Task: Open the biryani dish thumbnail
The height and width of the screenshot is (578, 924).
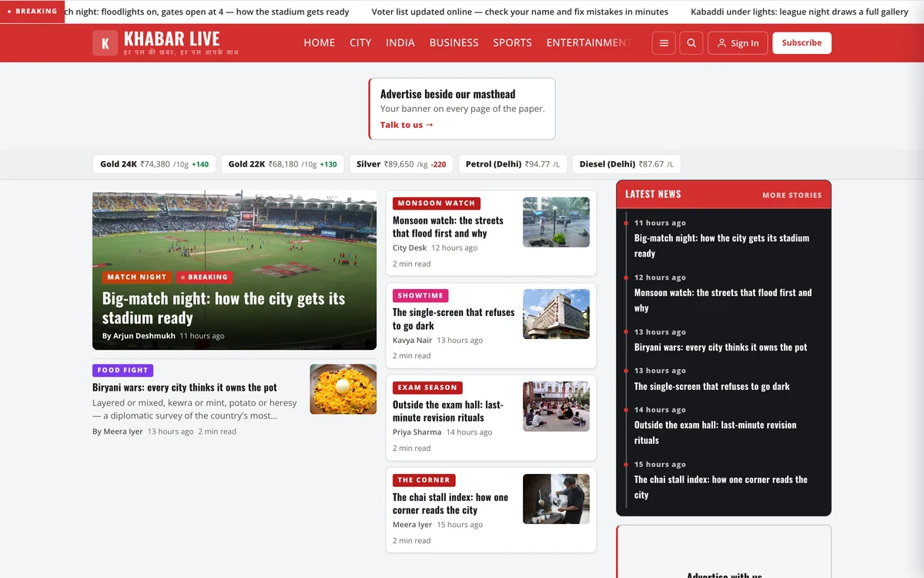Action: tap(343, 389)
